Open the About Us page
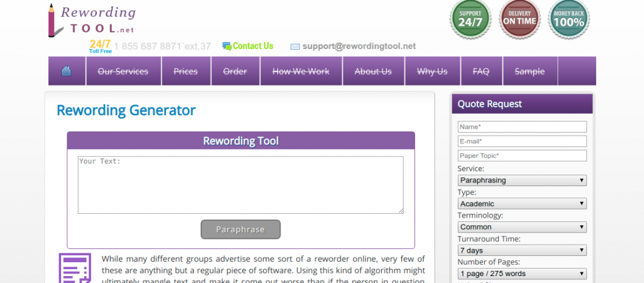The height and width of the screenshot is (283, 644). point(373,72)
